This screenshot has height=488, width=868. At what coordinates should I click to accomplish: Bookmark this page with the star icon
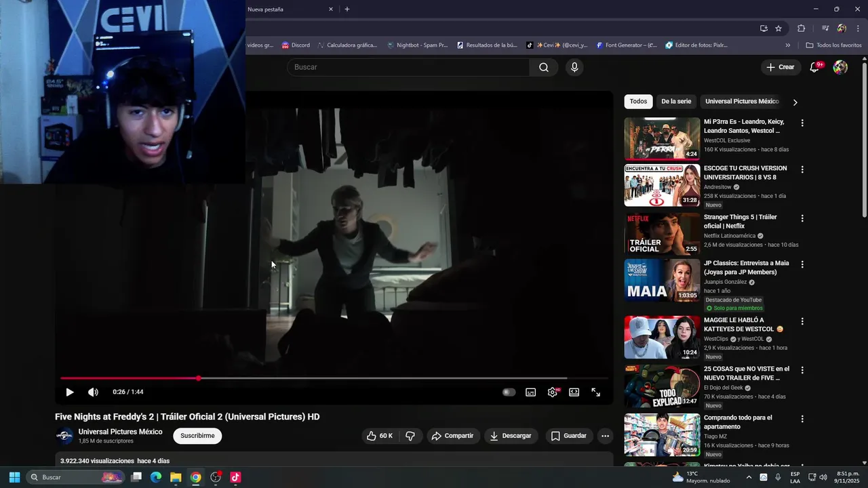click(x=778, y=28)
